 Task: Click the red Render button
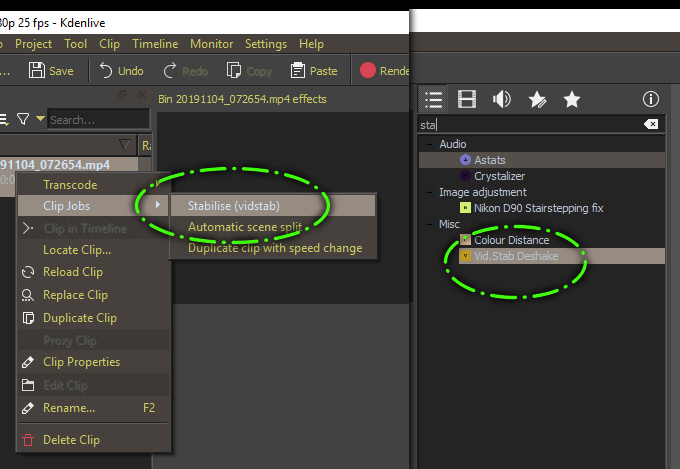384,71
